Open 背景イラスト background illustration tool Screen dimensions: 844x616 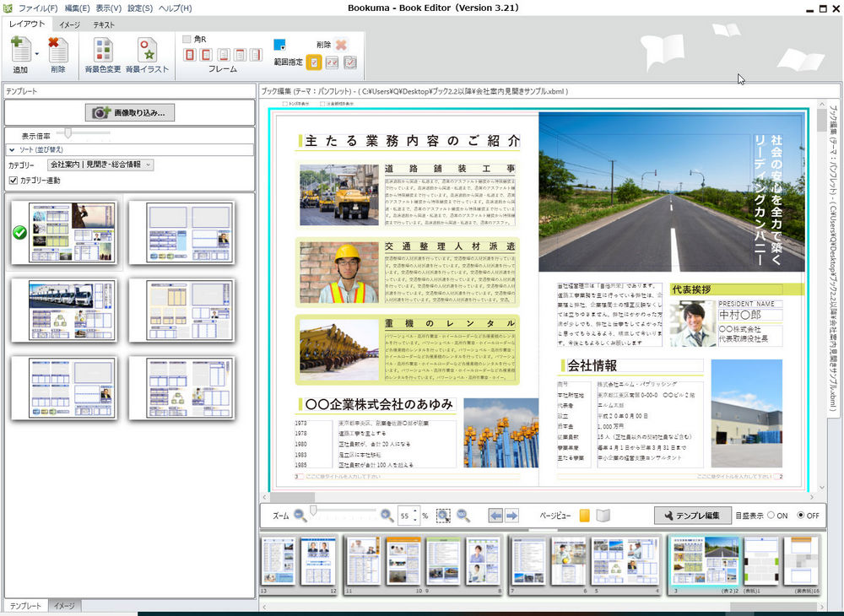pyautogui.click(x=147, y=51)
